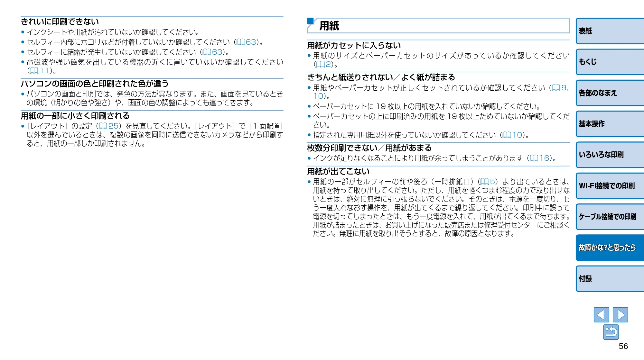The image size is (644, 360).
Task: Click heading 用紙の一部に小さく印刷される
Action: click(75, 116)
